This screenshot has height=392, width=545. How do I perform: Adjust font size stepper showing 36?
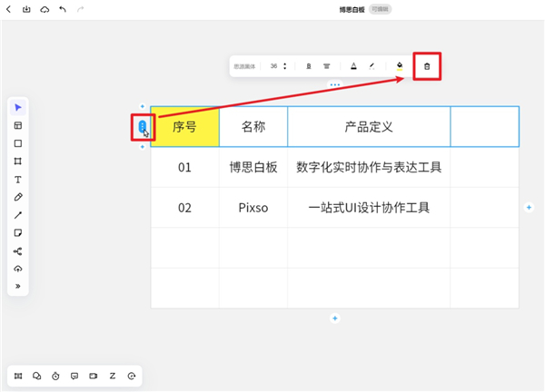tap(285, 66)
